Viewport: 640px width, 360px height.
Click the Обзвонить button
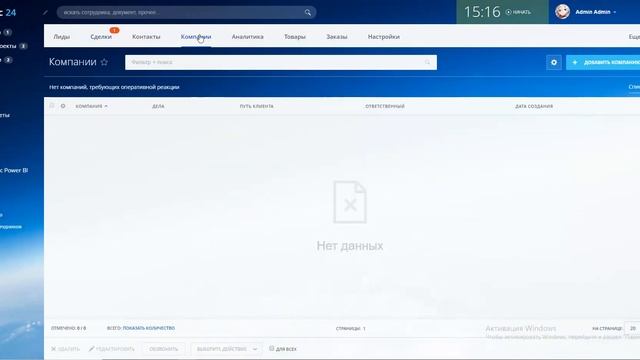point(164,349)
